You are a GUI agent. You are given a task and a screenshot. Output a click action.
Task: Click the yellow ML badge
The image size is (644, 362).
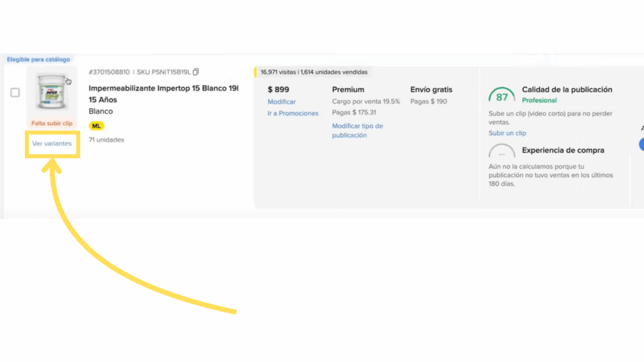pyautogui.click(x=96, y=126)
